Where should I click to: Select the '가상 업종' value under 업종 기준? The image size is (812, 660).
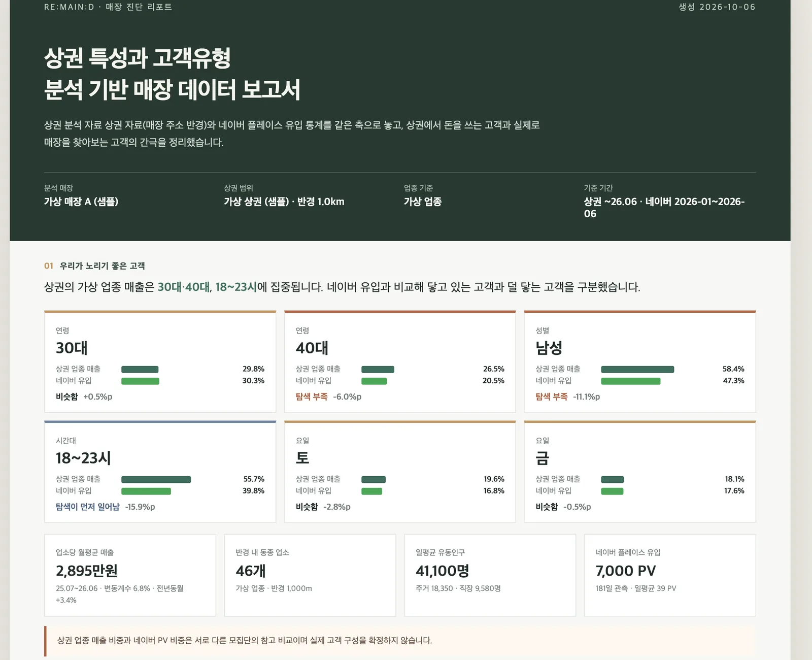pos(423,202)
